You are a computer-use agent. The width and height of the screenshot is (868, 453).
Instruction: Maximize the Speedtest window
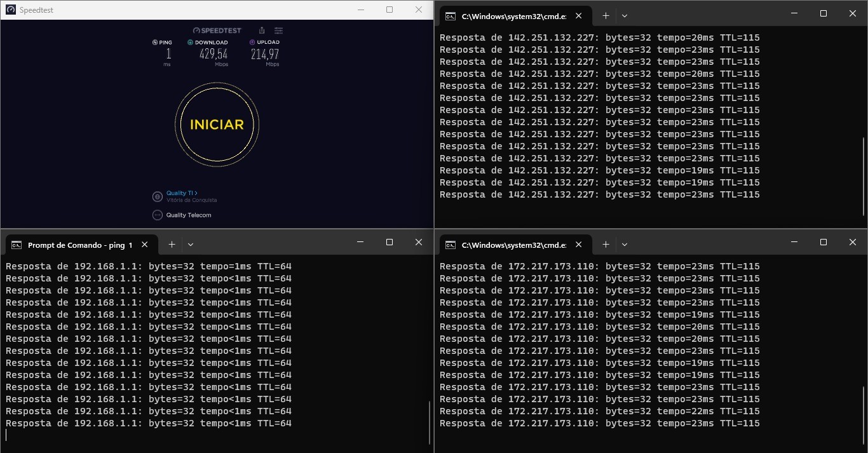click(390, 10)
